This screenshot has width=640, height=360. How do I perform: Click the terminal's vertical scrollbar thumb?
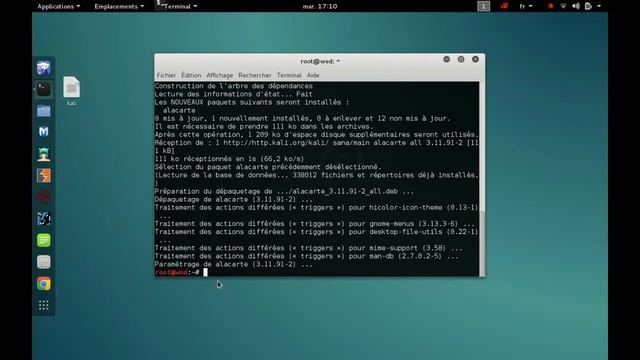(x=482, y=243)
